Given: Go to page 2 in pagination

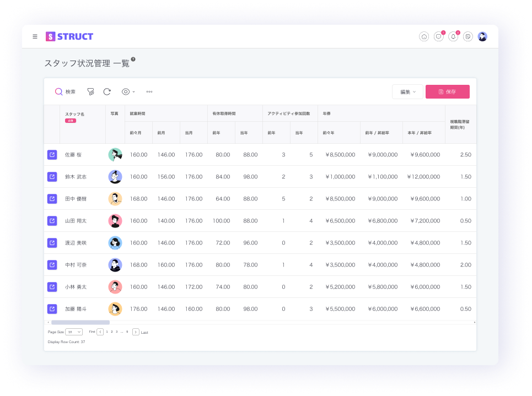Looking at the screenshot, I should (x=111, y=332).
